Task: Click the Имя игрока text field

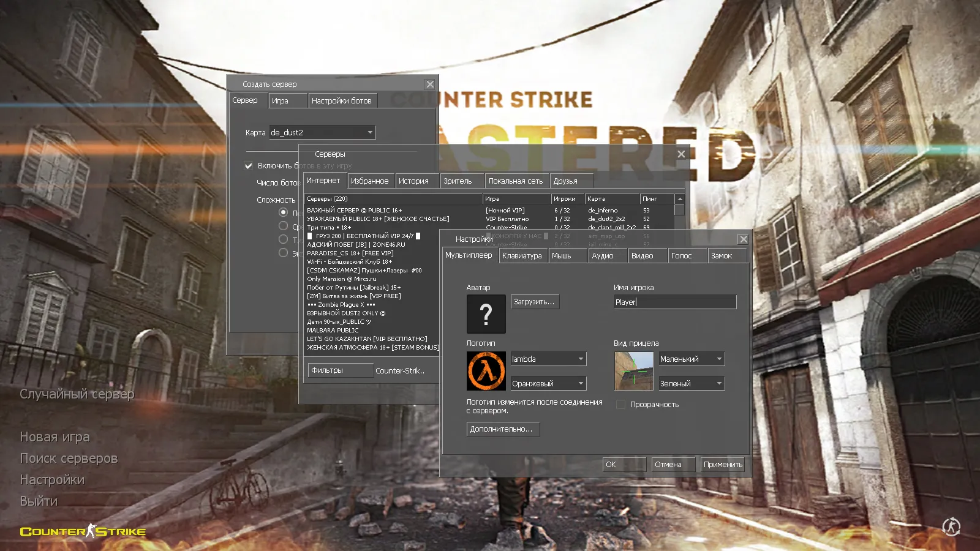Action: click(674, 301)
